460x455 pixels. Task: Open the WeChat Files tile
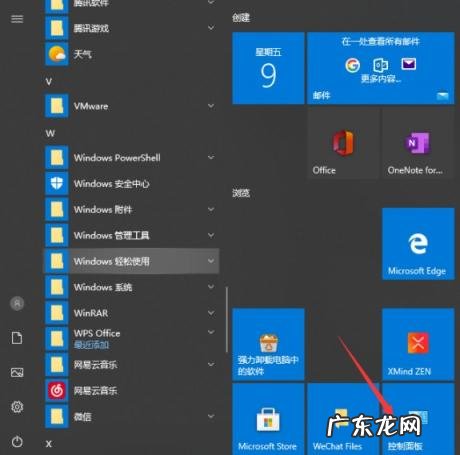click(x=343, y=419)
